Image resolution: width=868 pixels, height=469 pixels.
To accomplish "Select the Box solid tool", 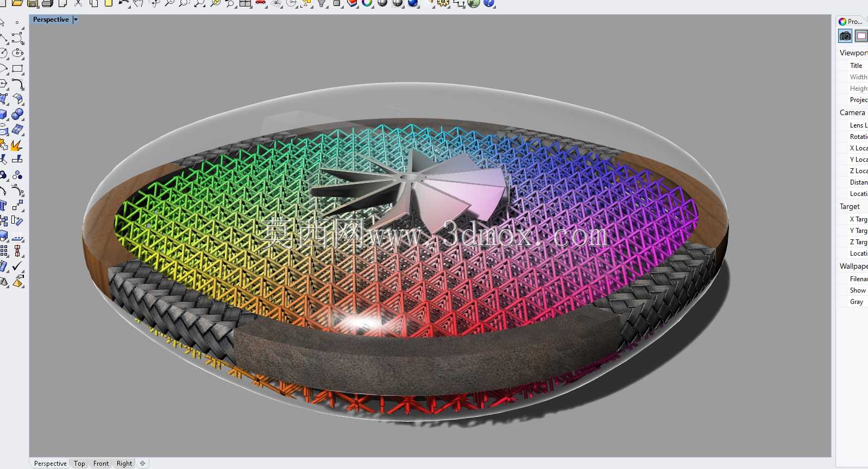I will coord(3,114).
